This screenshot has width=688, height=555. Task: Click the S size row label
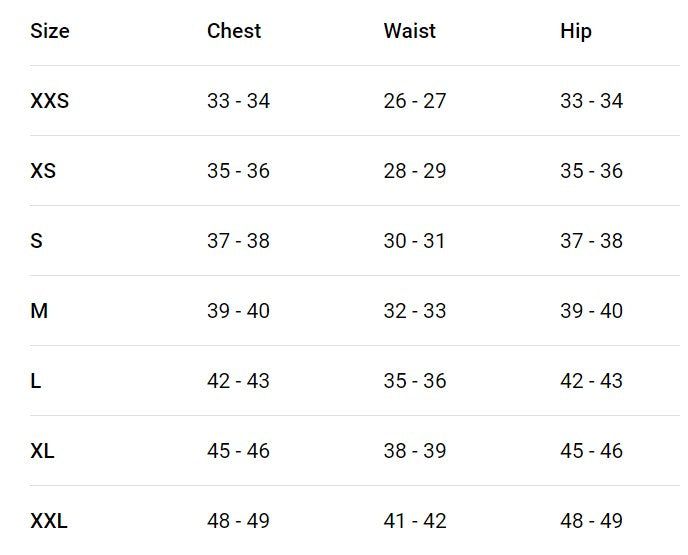(x=36, y=241)
